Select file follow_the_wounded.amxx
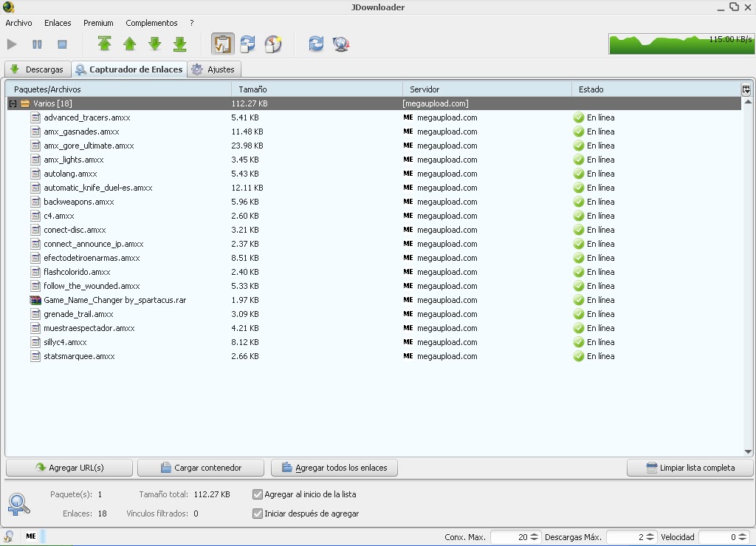 click(x=92, y=286)
